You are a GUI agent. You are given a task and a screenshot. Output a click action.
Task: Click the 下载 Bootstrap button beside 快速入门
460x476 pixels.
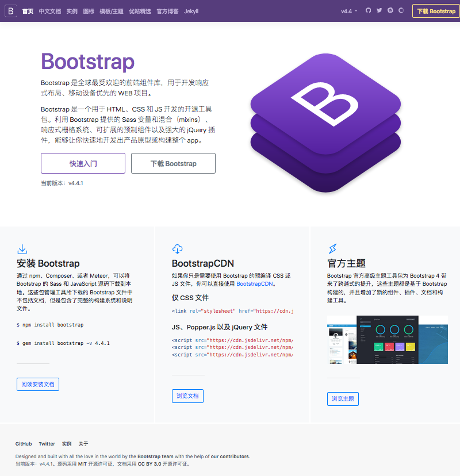174,163
